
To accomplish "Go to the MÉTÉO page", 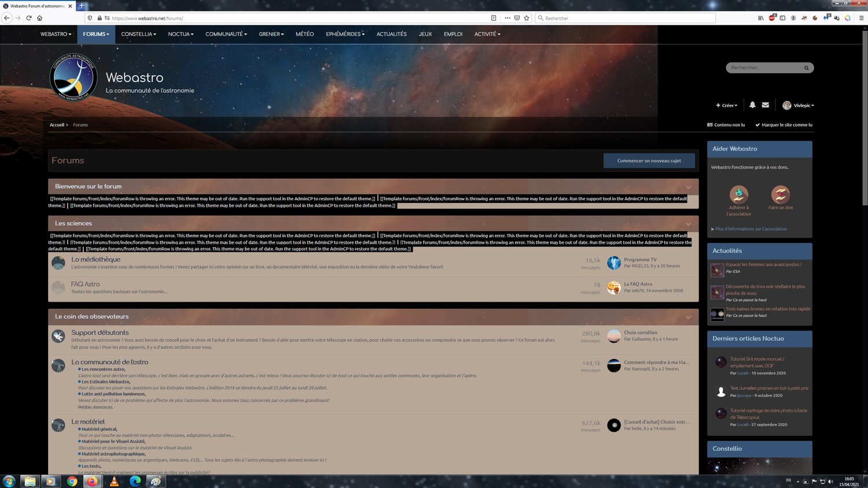I will coord(305,34).
